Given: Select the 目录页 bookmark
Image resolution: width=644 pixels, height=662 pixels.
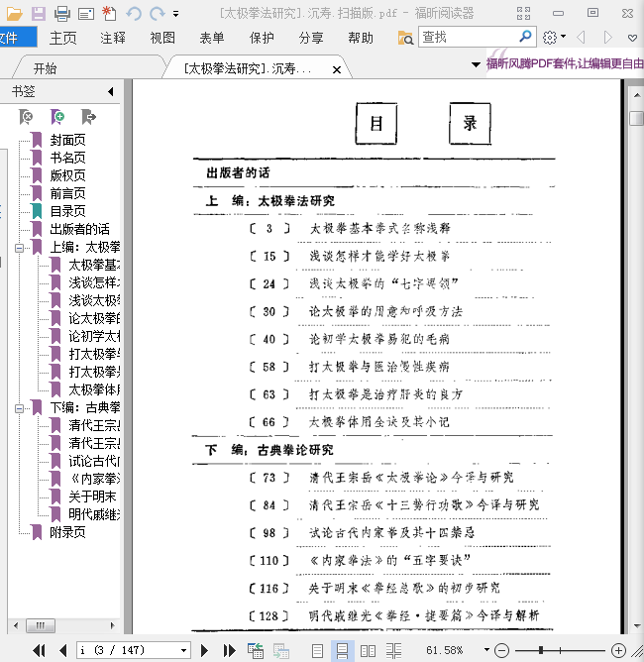Looking at the screenshot, I should point(67,211).
